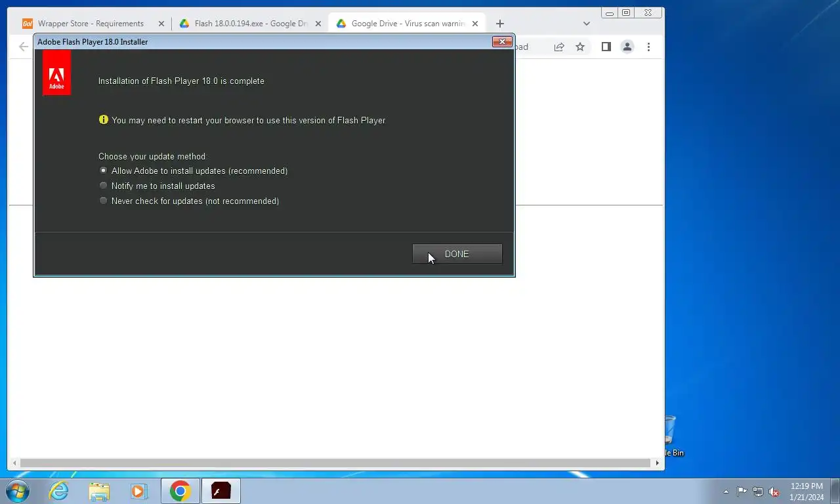The image size is (840, 504).
Task: Bookmark this page with star icon
Action: pyautogui.click(x=580, y=47)
